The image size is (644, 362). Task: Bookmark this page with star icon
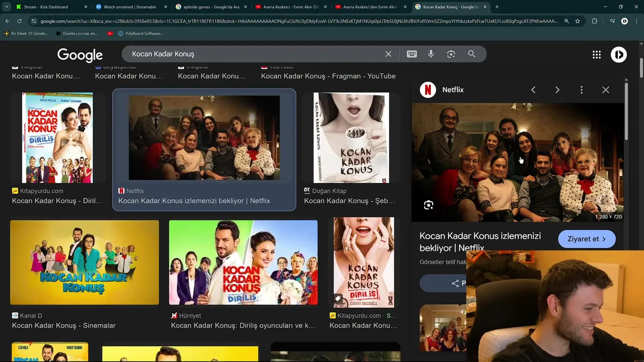click(578, 21)
